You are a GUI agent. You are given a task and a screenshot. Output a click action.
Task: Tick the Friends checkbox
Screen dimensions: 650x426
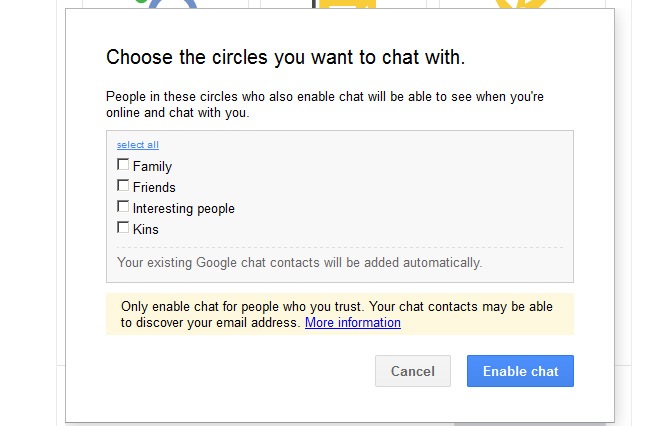point(123,186)
